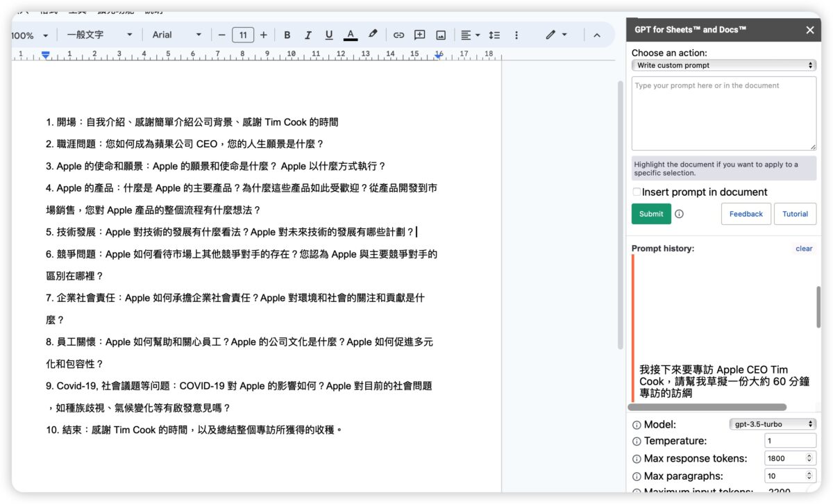Click the line starting with 10. 結束

[195, 430]
